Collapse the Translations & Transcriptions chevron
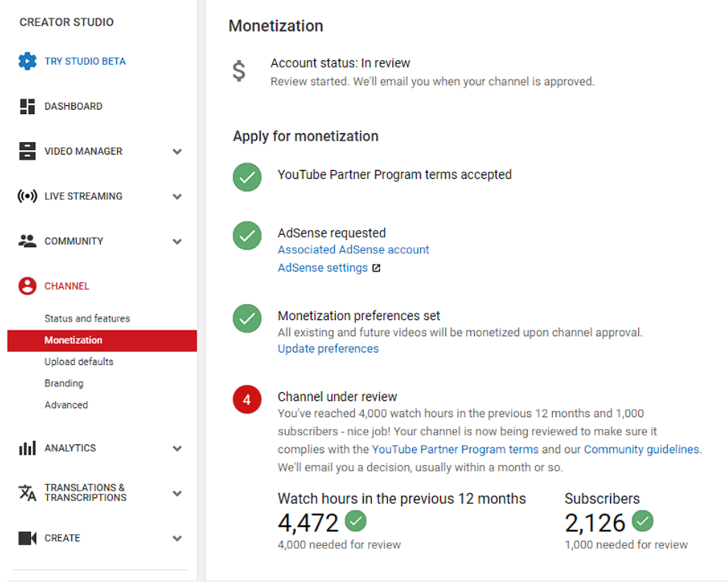The height and width of the screenshot is (582, 728). tap(177, 493)
